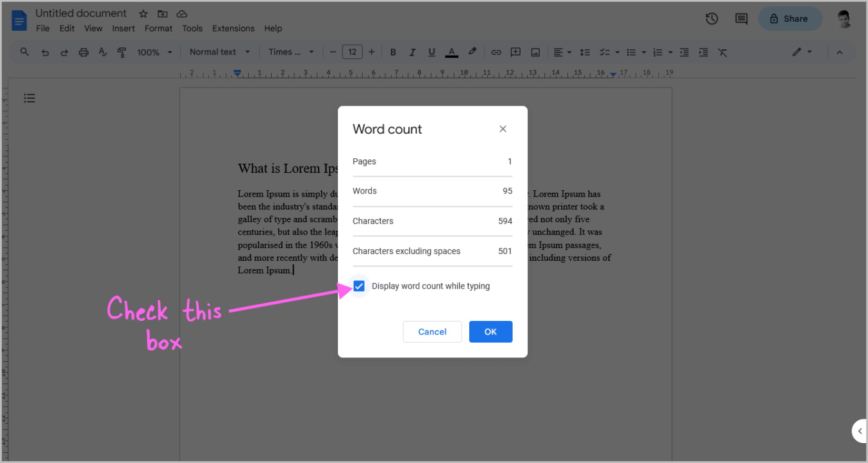
Task: Click the font size field showing 12
Action: (x=352, y=52)
